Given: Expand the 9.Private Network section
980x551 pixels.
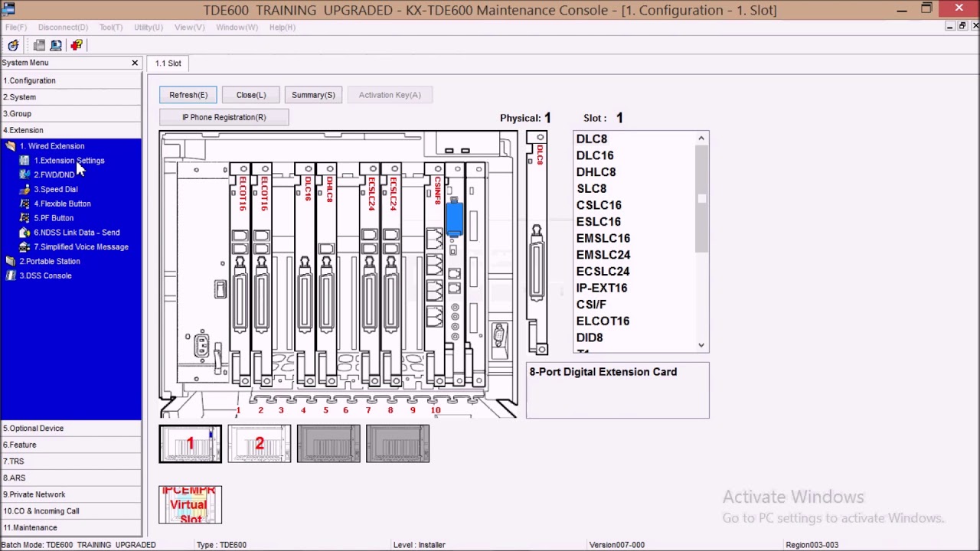Looking at the screenshot, I should coord(70,494).
